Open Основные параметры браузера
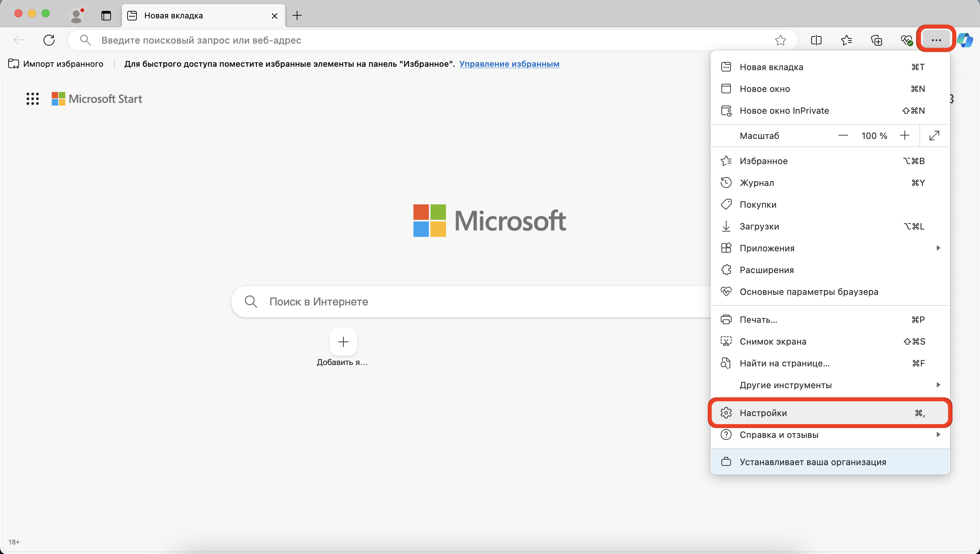 pyautogui.click(x=830, y=292)
